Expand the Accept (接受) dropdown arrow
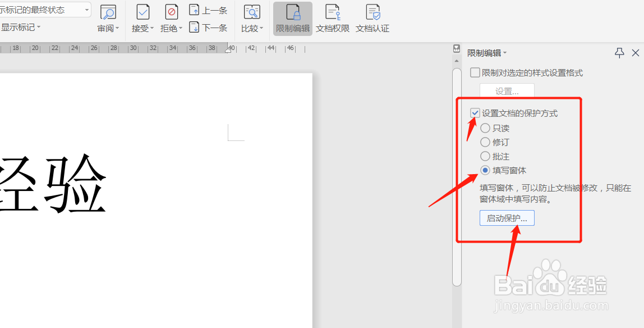The height and width of the screenshot is (328, 644). coord(151,28)
